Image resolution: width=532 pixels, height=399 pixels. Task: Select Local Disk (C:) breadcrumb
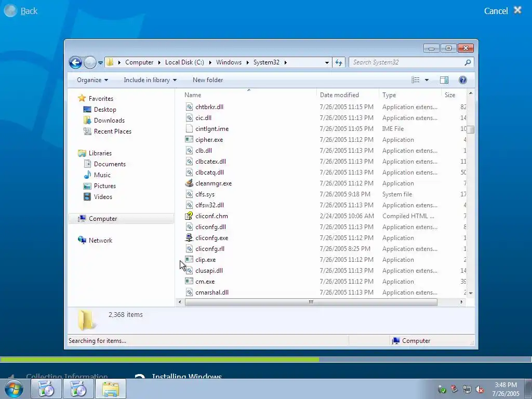tap(184, 62)
